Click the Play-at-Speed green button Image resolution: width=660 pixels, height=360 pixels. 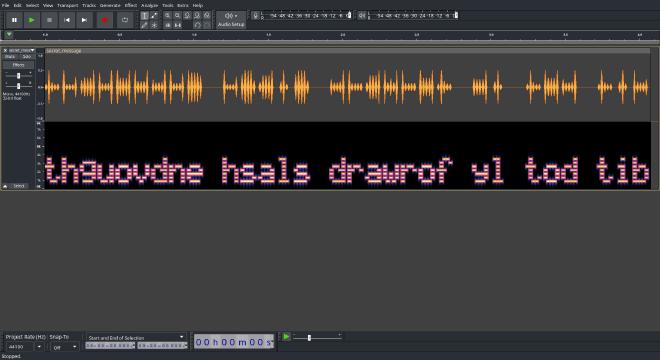coord(286,336)
